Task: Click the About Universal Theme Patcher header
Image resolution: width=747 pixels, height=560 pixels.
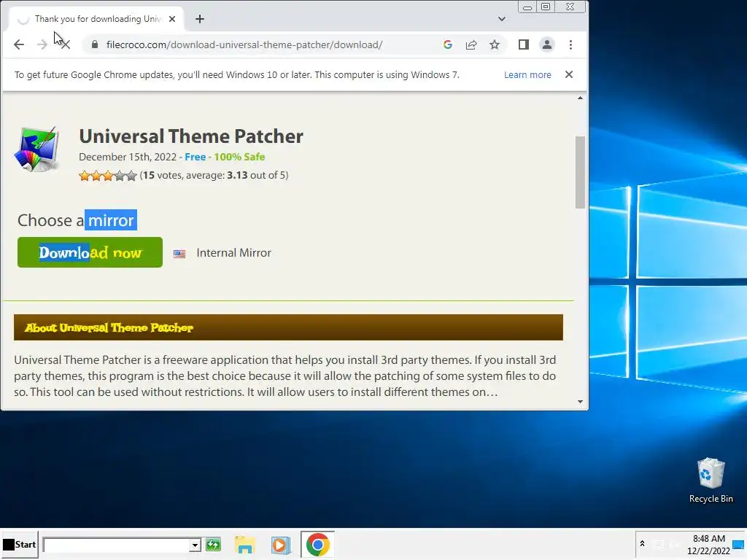Action: point(288,327)
